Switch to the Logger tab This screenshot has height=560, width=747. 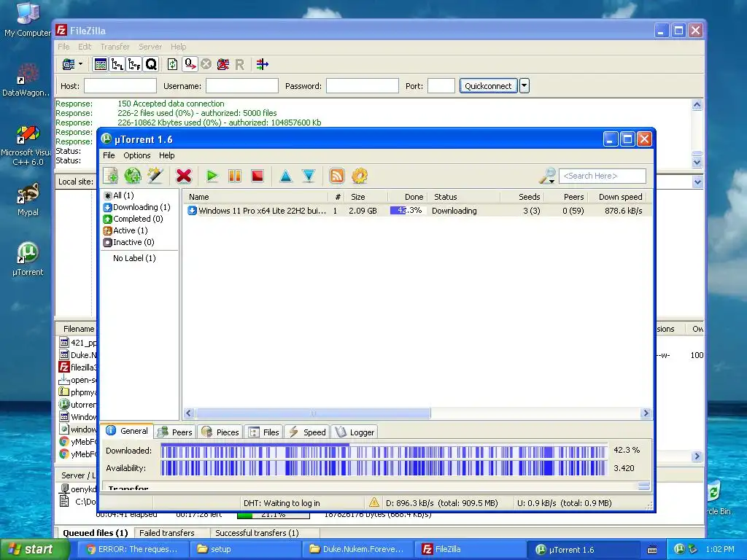[355, 432]
